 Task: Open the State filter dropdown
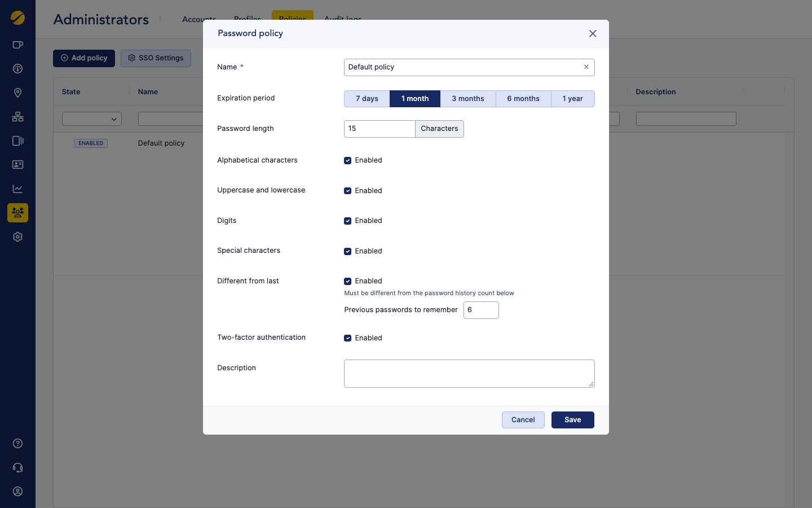[x=92, y=119]
